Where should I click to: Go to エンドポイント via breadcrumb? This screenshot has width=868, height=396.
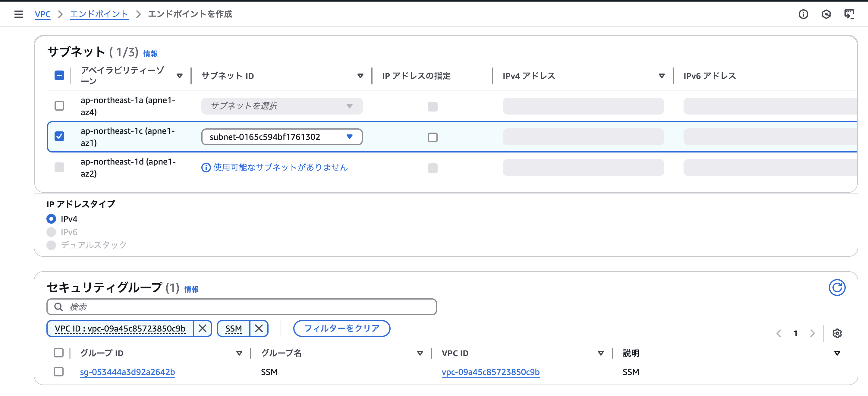coord(99,14)
